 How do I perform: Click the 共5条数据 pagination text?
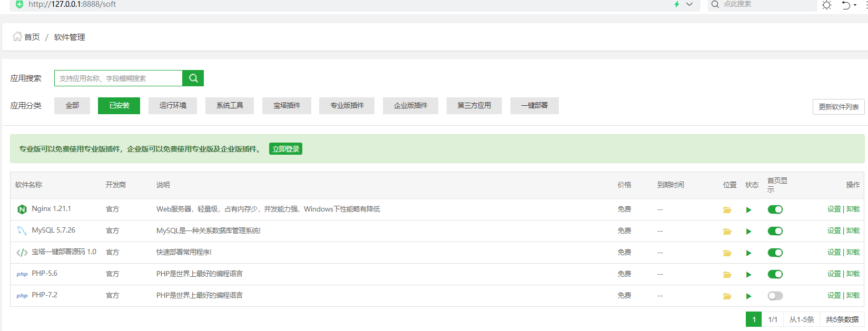pos(842,319)
